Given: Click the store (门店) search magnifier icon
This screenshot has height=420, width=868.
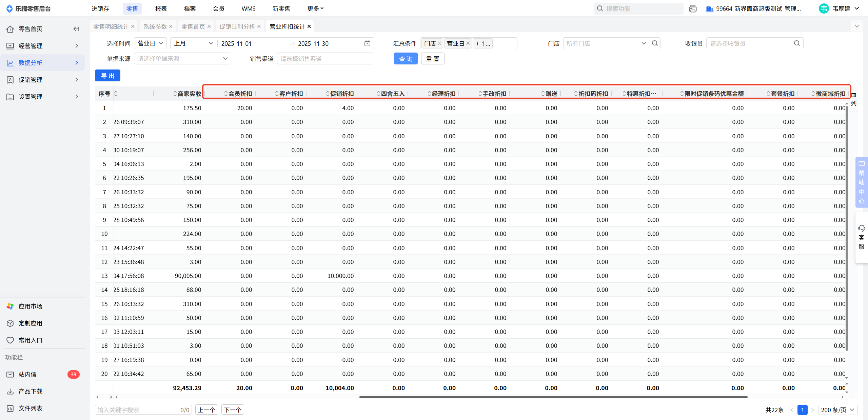Looking at the screenshot, I should click(x=655, y=43).
